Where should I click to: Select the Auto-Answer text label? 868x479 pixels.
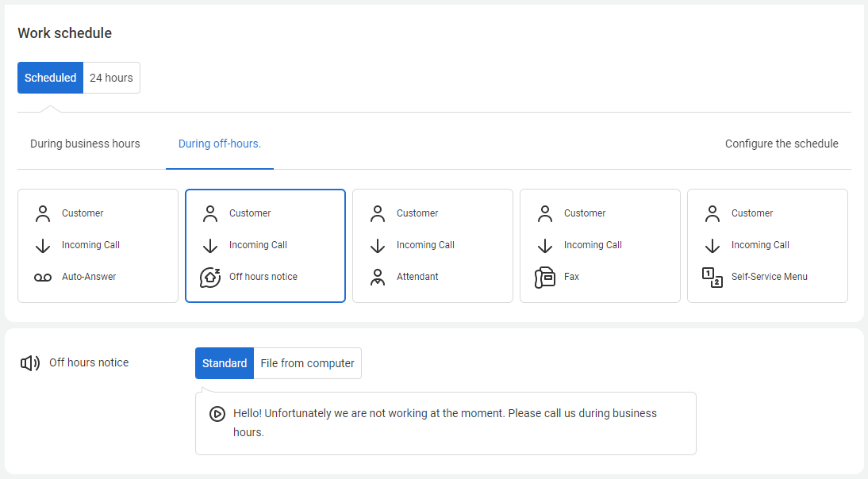[89, 277]
